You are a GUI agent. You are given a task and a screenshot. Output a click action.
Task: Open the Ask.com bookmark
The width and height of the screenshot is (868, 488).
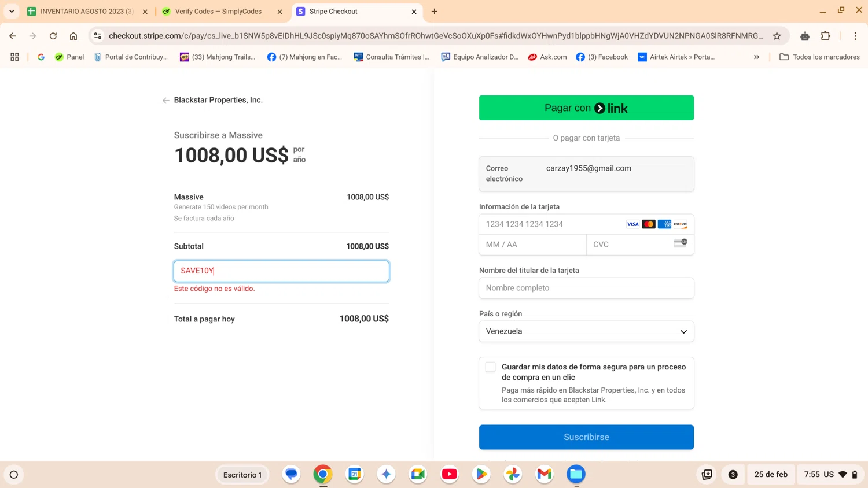[547, 57]
